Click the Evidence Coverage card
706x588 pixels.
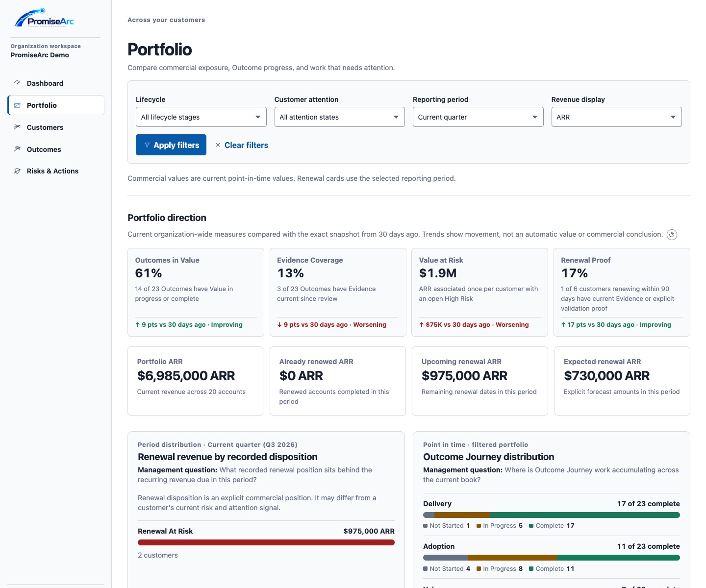tap(338, 293)
